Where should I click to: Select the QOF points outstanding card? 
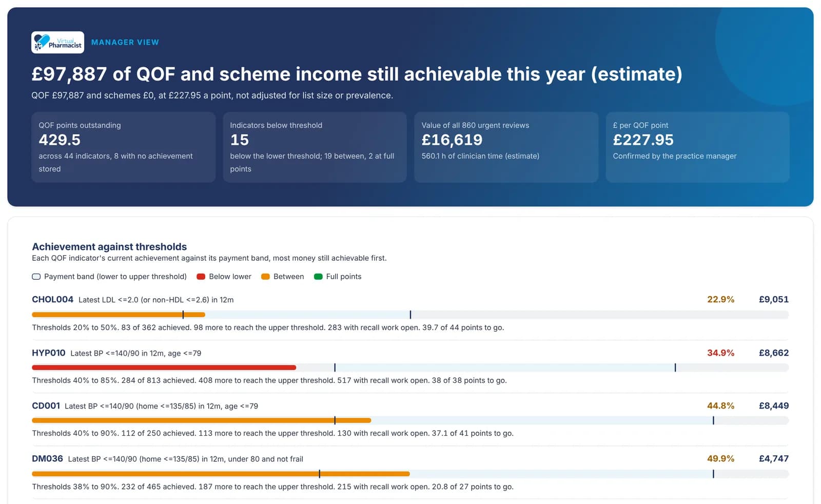pos(123,147)
